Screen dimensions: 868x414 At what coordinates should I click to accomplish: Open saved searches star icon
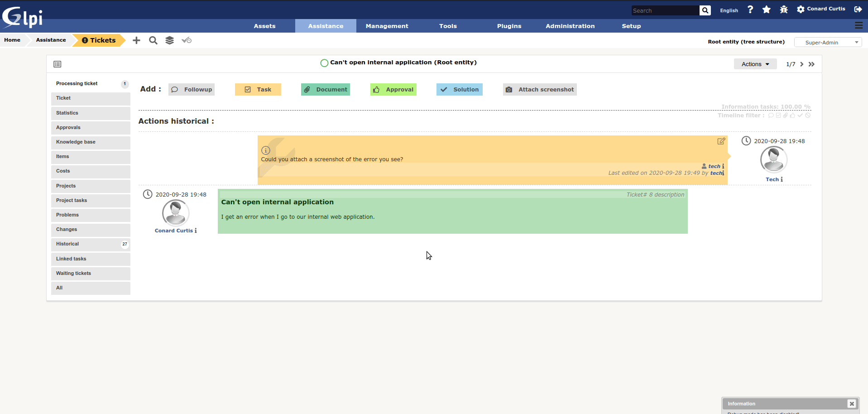click(x=766, y=10)
